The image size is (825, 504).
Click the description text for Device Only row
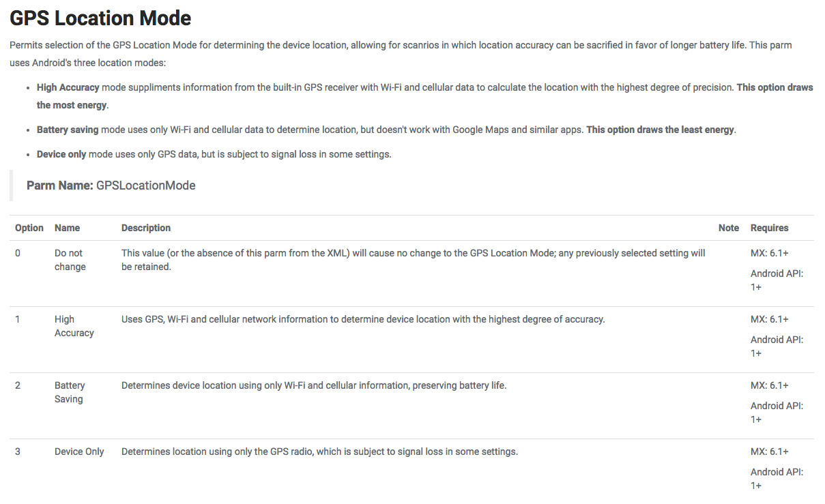tap(319, 451)
